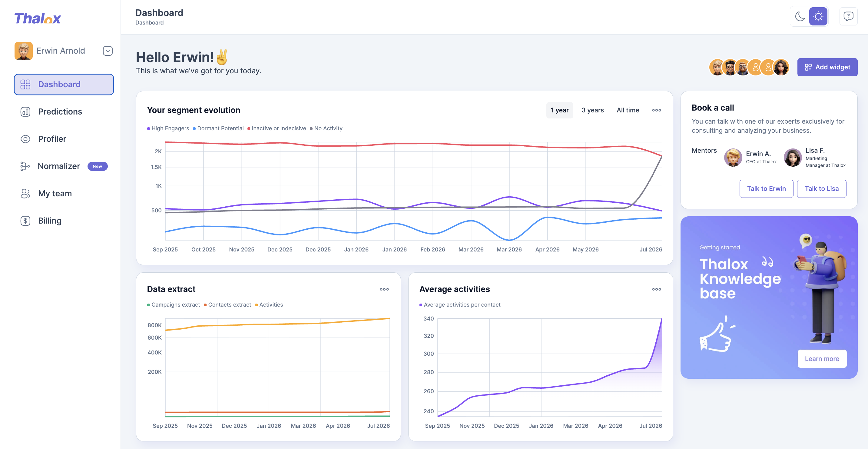Switch to dark mode with moon icon
The image size is (868, 449).
(x=800, y=16)
